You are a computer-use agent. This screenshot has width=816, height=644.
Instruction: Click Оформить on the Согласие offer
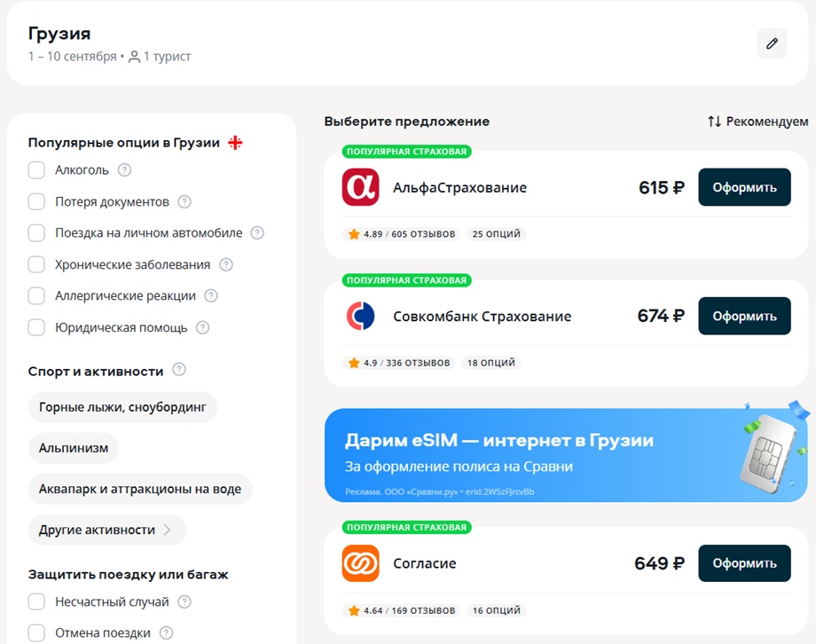point(744,563)
